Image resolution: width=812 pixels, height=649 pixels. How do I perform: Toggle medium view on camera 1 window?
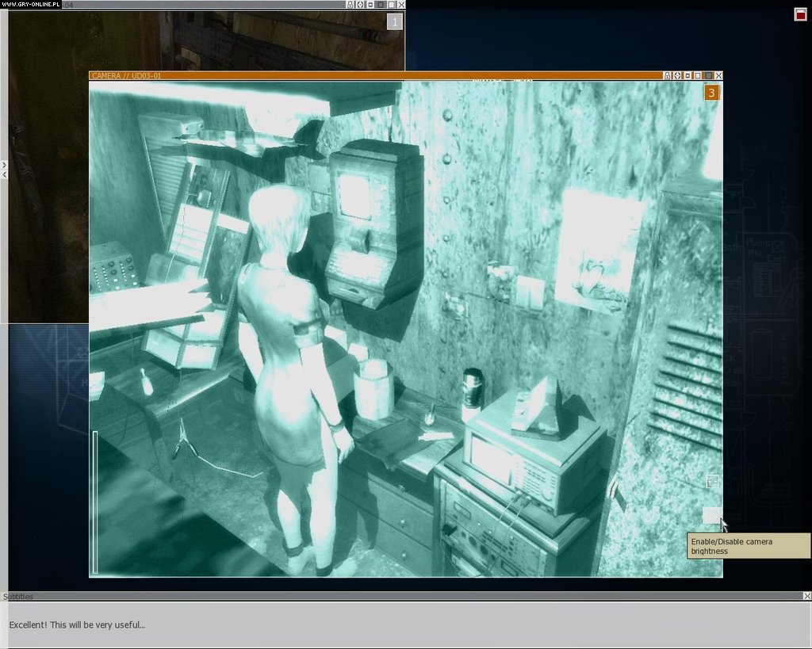click(x=381, y=6)
